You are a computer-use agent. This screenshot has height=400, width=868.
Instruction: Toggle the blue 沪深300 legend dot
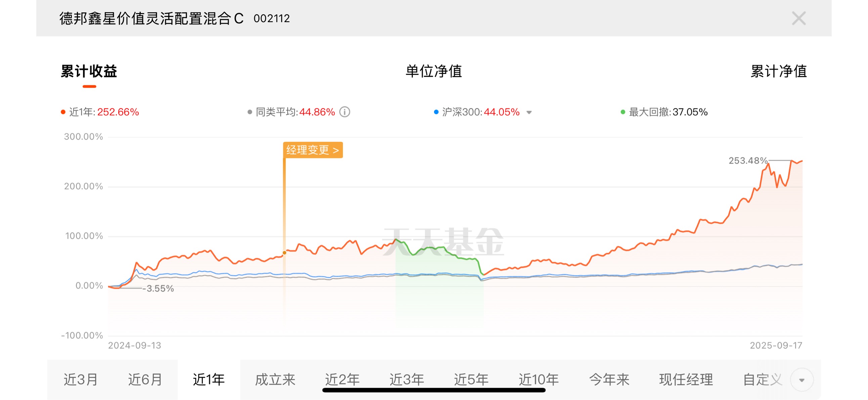click(436, 112)
